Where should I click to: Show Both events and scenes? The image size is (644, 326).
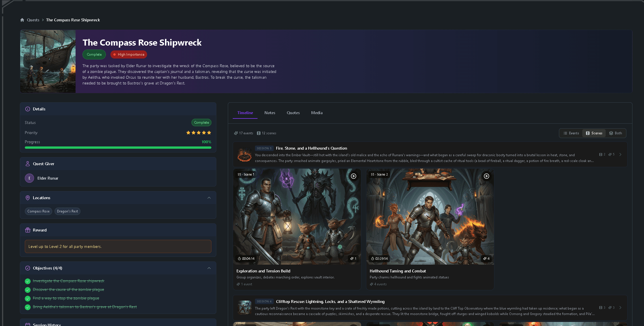pos(615,133)
